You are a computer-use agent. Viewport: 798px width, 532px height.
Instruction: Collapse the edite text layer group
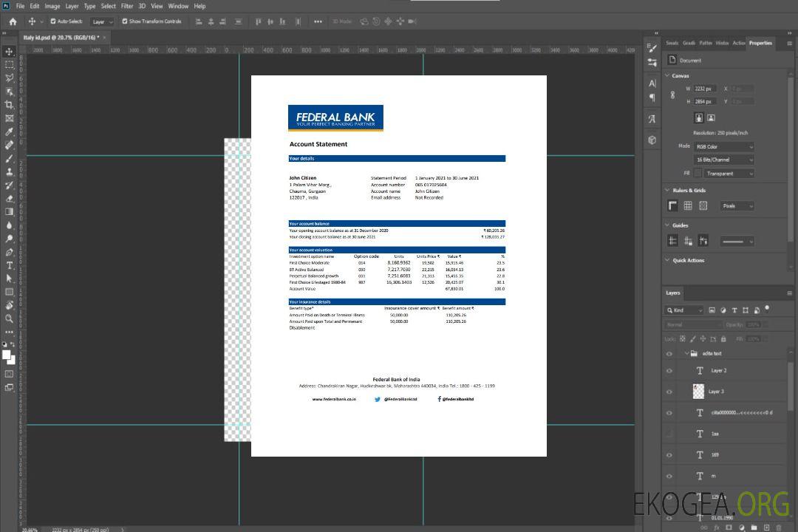point(685,354)
